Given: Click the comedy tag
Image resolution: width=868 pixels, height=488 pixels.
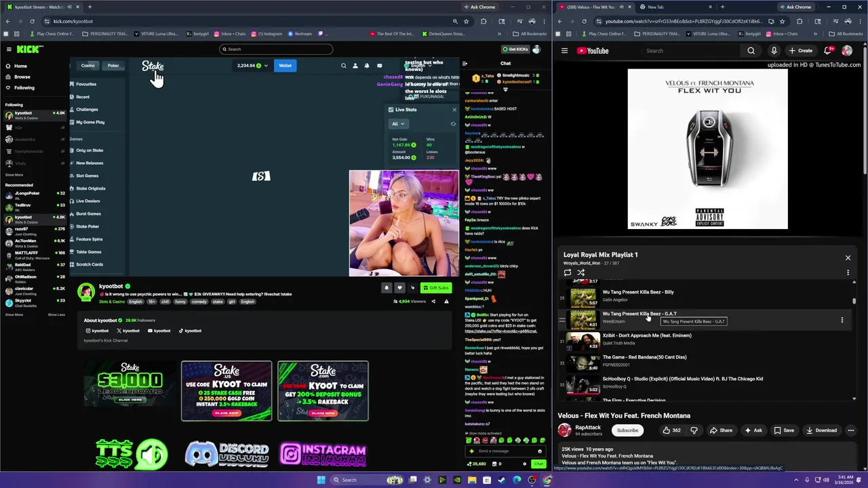Looking at the screenshot, I should click(199, 302).
